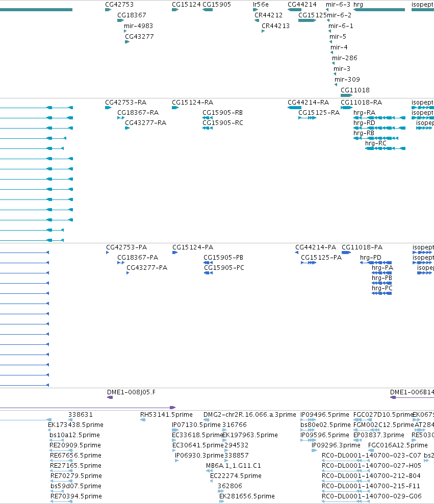Select the CG44214 gene label
434x504 pixels.
(x=302, y=5)
